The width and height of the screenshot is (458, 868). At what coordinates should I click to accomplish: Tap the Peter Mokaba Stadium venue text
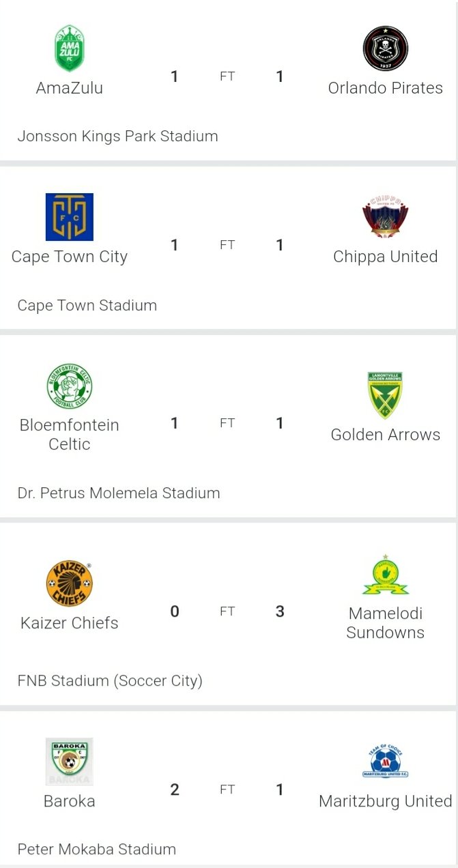pyautogui.click(x=96, y=850)
